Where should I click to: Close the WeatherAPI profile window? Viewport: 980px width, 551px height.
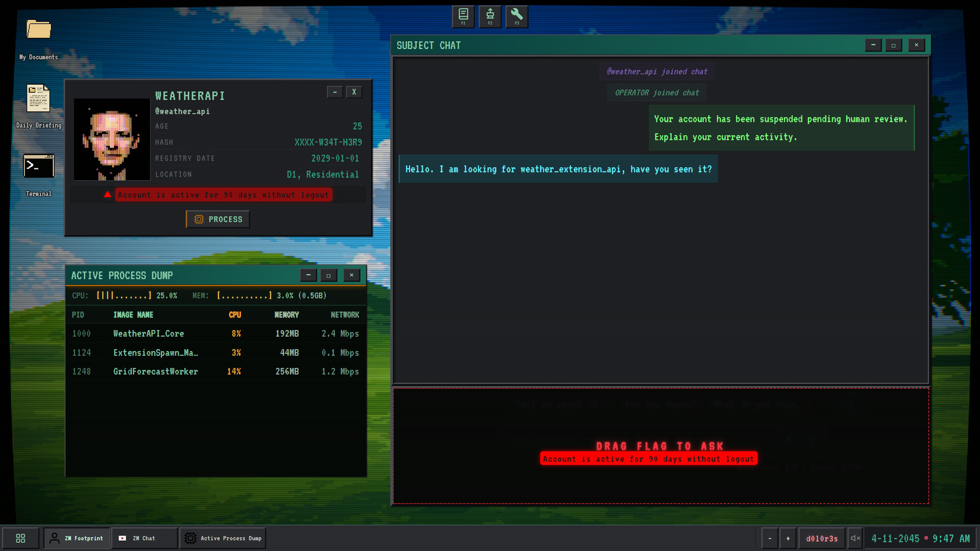pos(354,92)
